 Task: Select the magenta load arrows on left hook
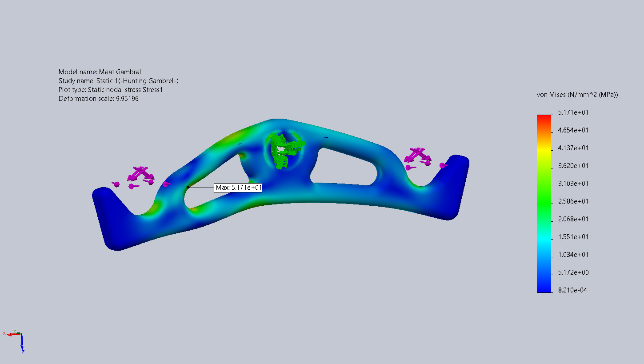pyautogui.click(x=140, y=174)
